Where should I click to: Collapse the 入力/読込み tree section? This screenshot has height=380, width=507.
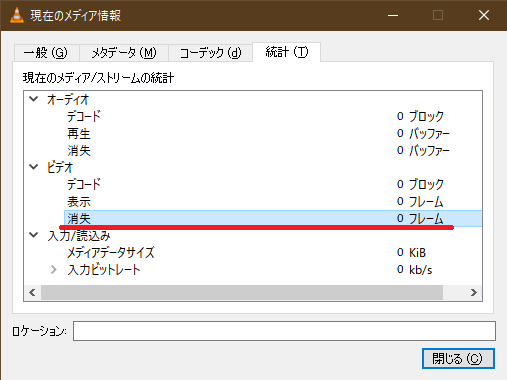pyautogui.click(x=34, y=235)
